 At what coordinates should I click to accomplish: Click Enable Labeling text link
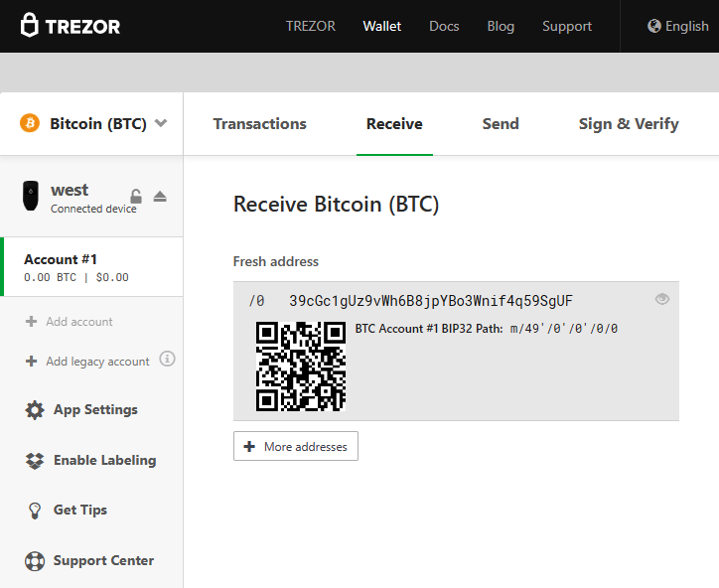105,460
